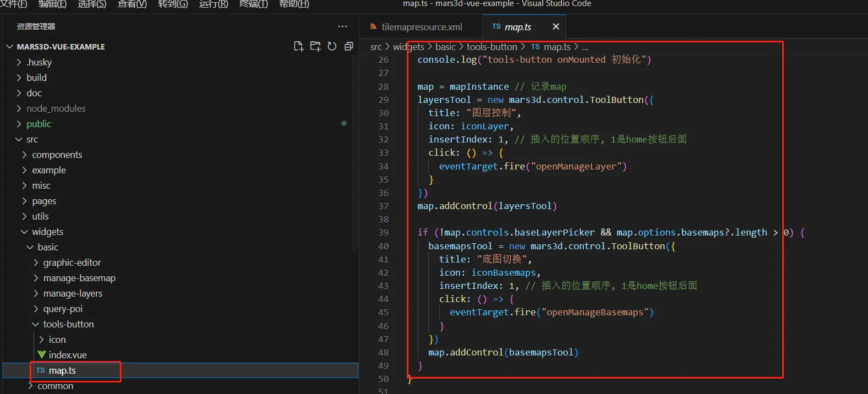Open the 查看(V) menu

(132, 4)
